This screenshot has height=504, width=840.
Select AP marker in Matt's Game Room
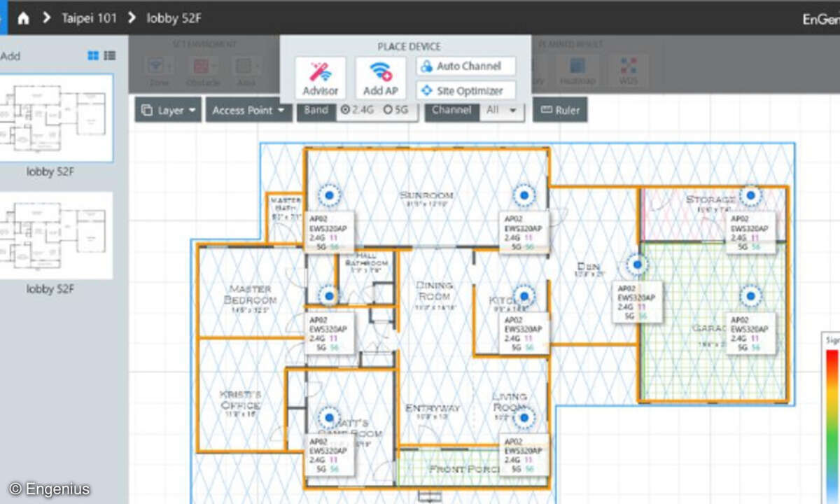(x=329, y=418)
